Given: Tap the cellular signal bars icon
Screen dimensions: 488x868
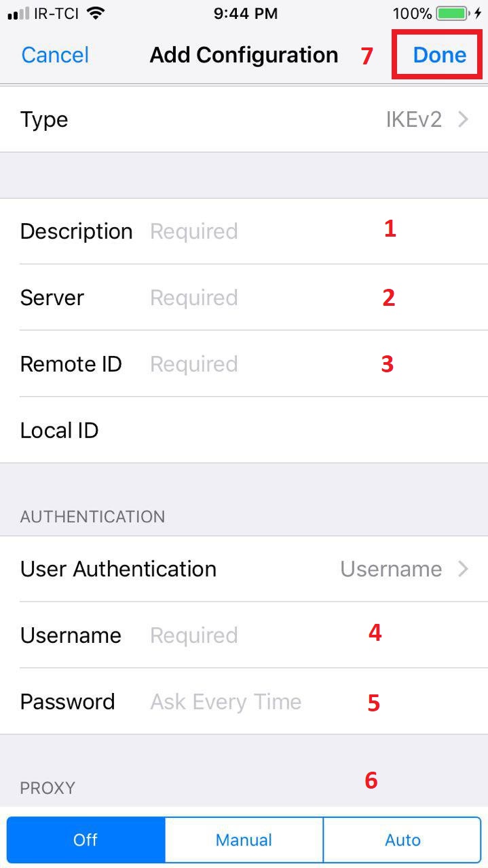Looking at the screenshot, I should 18,14.
